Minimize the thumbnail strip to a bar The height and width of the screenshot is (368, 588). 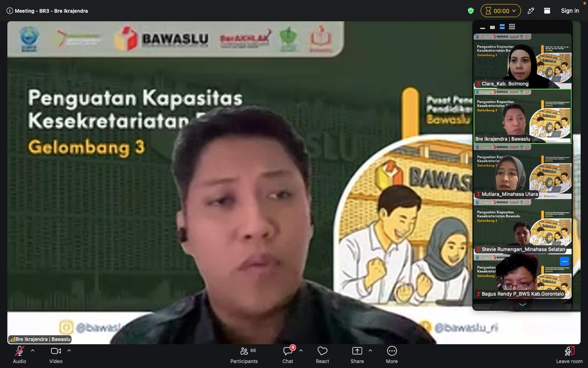(482, 28)
